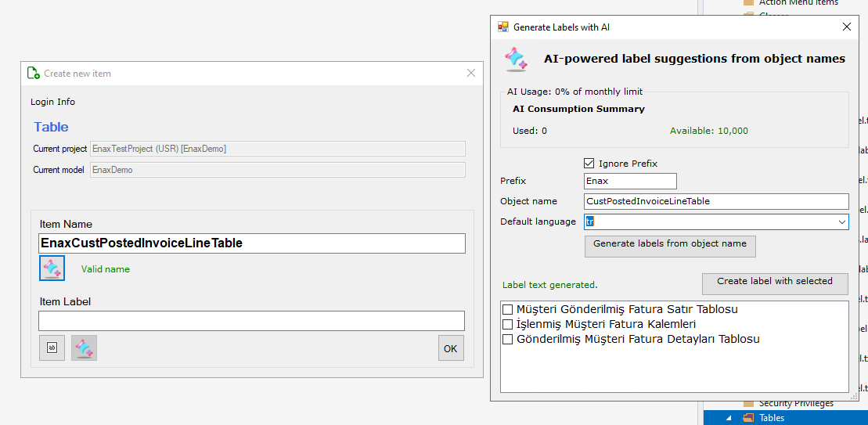
Task: Click Create label with selected button
Action: [x=775, y=284]
